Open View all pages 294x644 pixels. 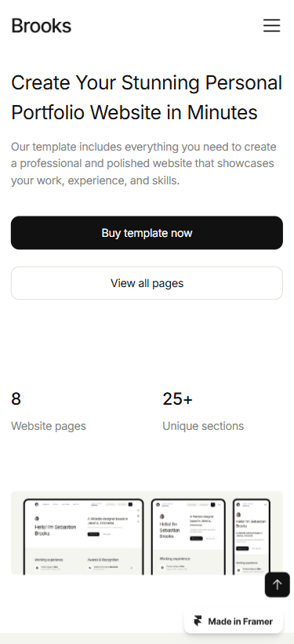click(x=147, y=283)
